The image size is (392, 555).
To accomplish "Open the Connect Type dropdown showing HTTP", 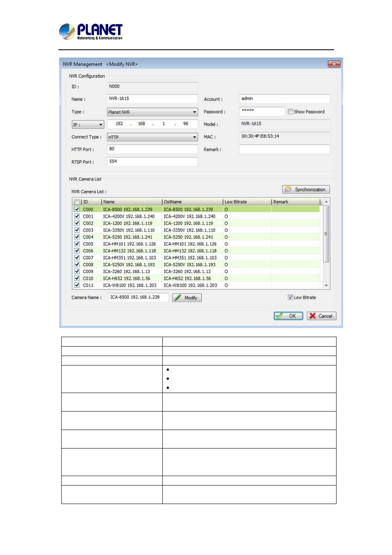I will (152, 137).
